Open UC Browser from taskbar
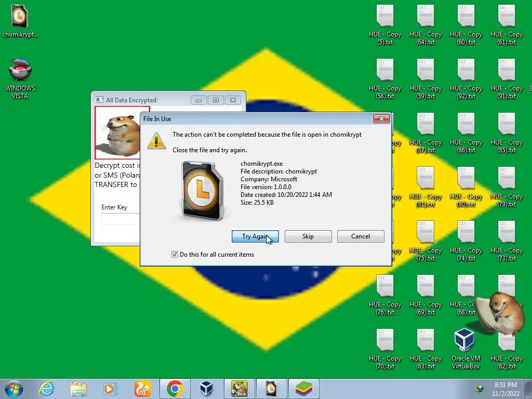Screen dimensions: 532x399 (x=142, y=389)
